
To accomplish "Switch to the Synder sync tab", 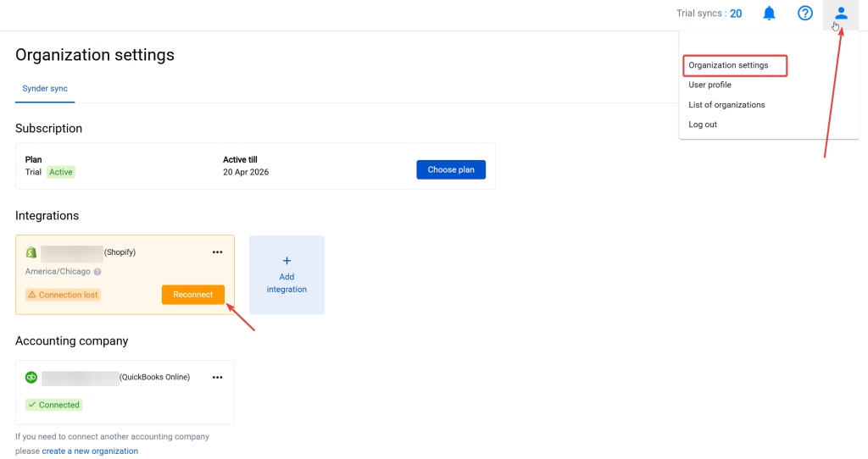I will click(45, 89).
